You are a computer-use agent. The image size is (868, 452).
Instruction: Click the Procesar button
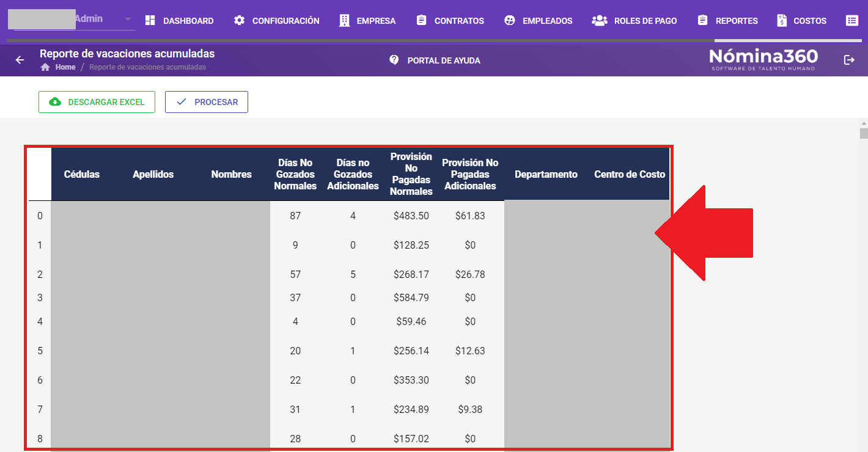[207, 102]
